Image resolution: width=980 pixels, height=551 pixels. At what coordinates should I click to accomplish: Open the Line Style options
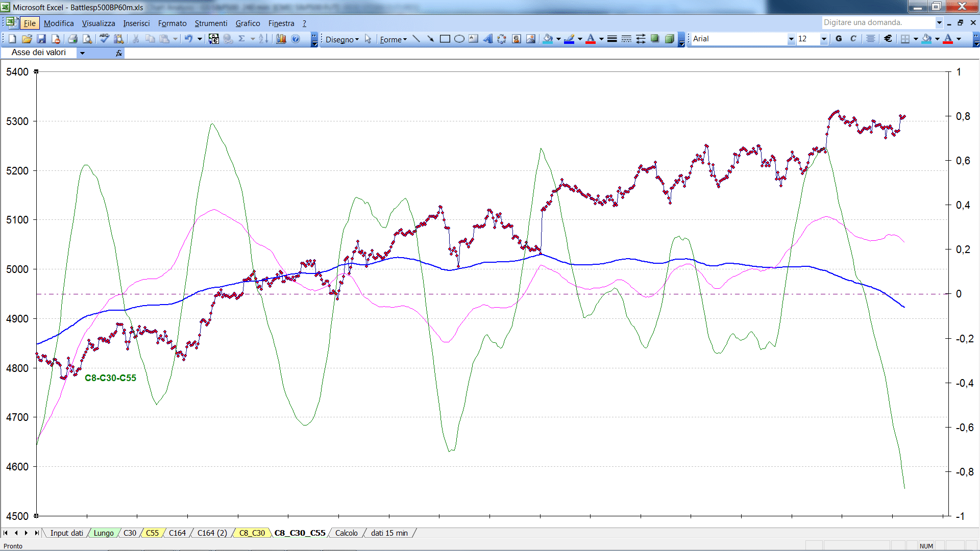[612, 39]
